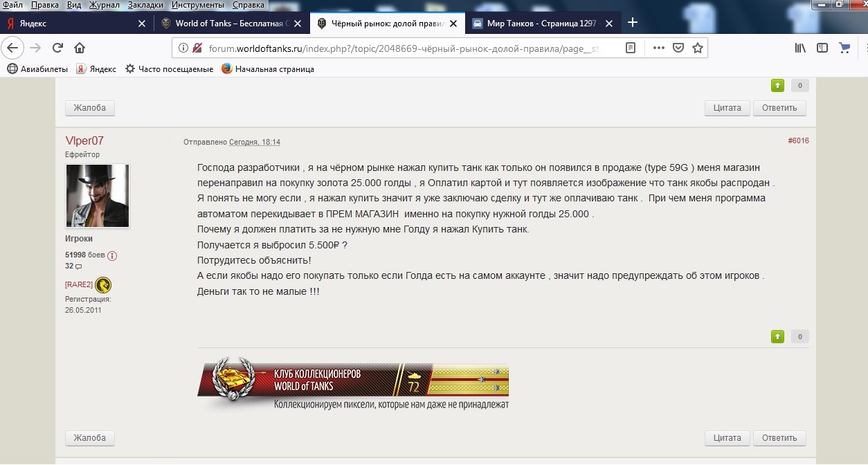Click the Игроки group label
The width and height of the screenshot is (868, 465).
point(79,239)
